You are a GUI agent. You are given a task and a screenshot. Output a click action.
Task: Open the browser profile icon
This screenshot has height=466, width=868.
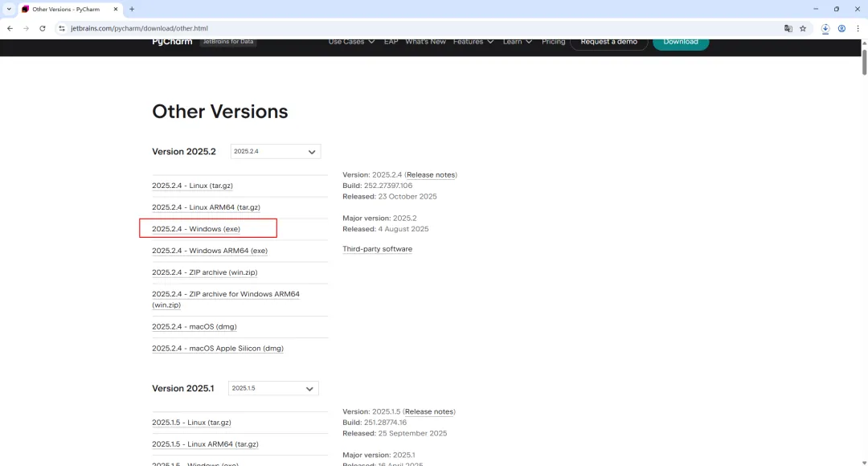point(841,28)
